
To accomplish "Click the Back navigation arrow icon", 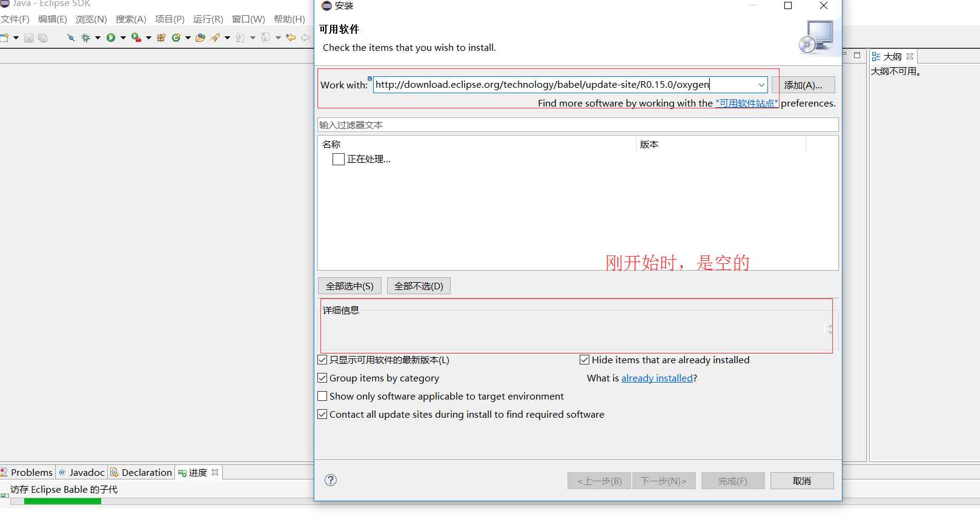I will coord(305,38).
